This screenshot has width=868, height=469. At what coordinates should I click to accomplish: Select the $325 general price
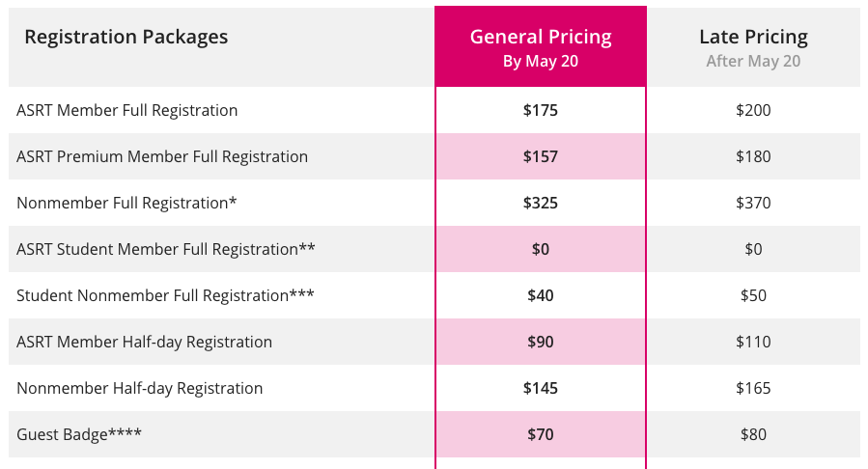point(541,203)
